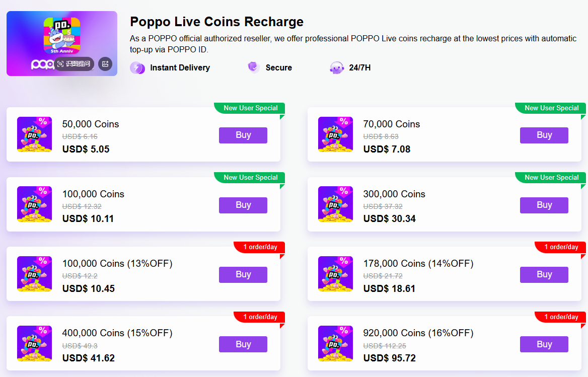Open the Poppo 5th Anniversary banner image

(x=62, y=43)
